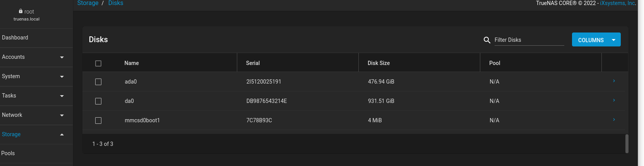Expand the Network sidebar section

[62, 115]
